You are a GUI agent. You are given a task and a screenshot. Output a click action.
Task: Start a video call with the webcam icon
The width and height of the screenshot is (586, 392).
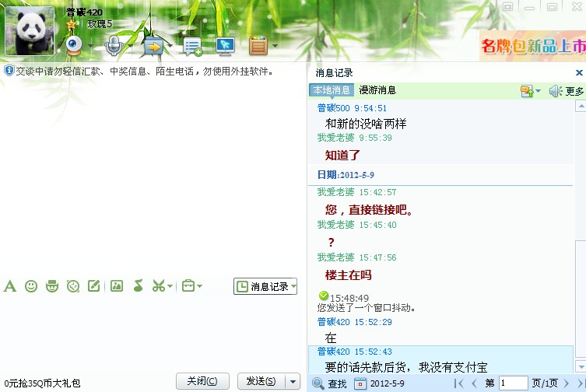[75, 46]
